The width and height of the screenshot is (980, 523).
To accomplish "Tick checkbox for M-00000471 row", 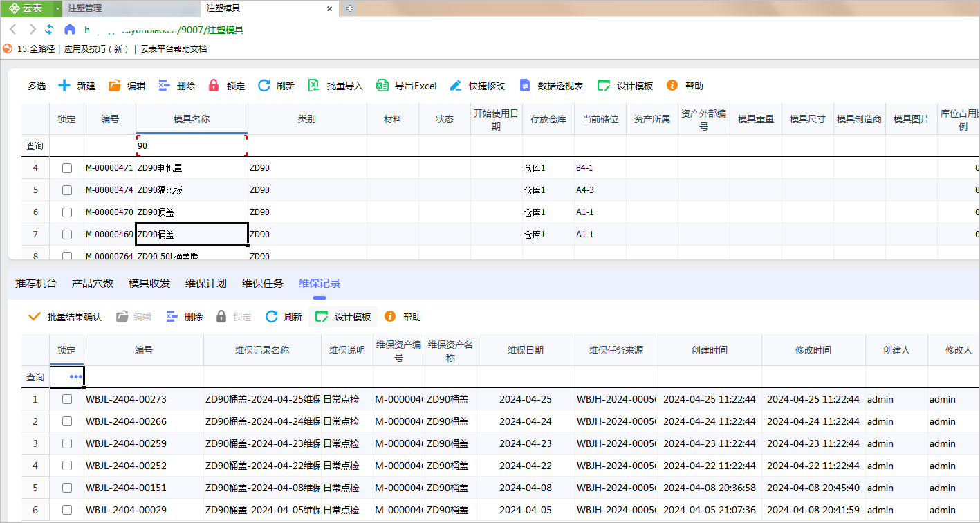I will tap(67, 168).
